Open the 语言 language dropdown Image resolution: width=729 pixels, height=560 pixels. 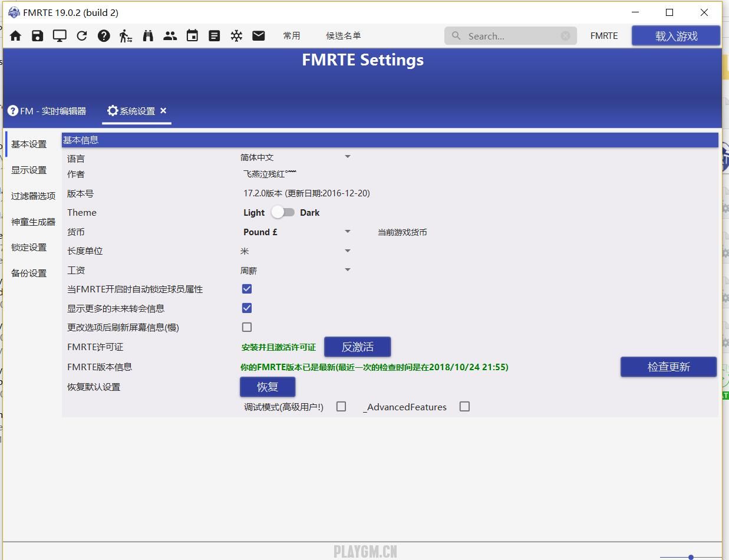point(295,157)
